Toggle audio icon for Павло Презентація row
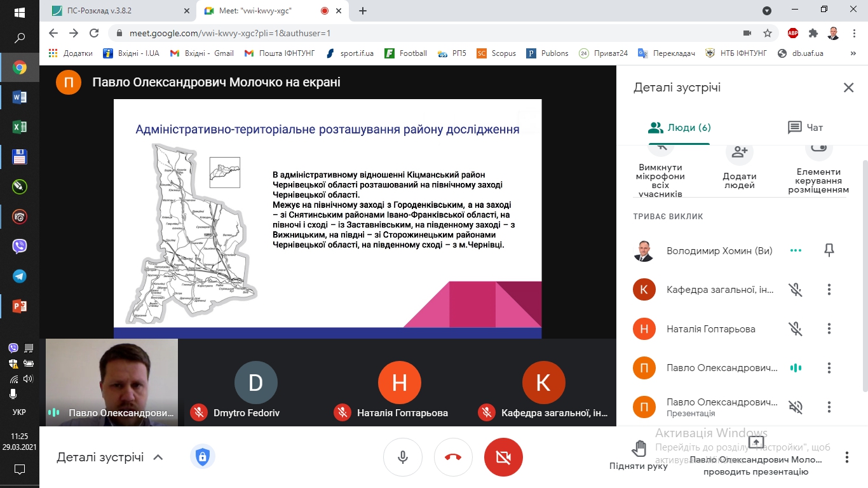This screenshot has width=868, height=488. pos(796,407)
